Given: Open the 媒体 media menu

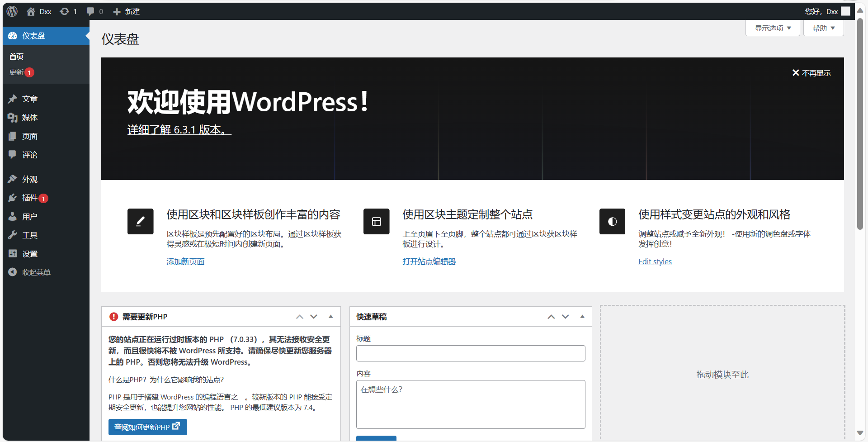Looking at the screenshot, I should [46, 118].
